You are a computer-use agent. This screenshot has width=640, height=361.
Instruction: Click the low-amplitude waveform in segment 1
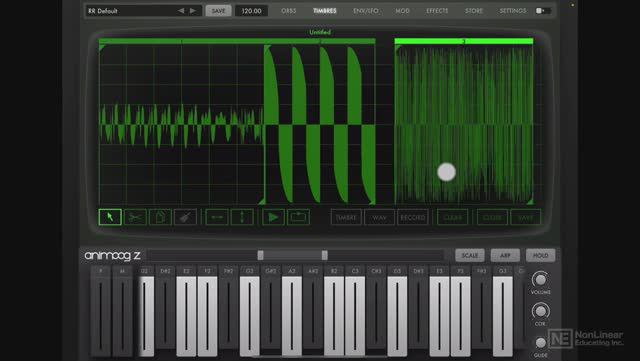pos(181,125)
